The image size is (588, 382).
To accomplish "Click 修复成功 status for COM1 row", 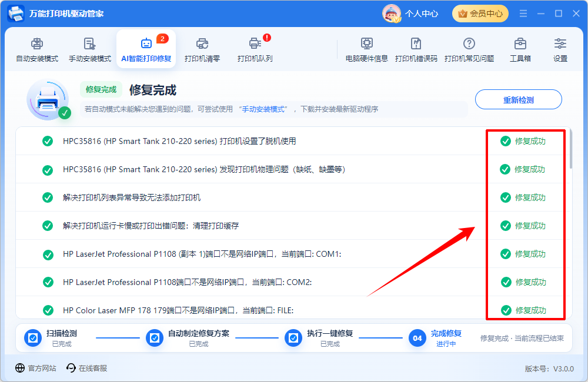I will click(x=523, y=254).
